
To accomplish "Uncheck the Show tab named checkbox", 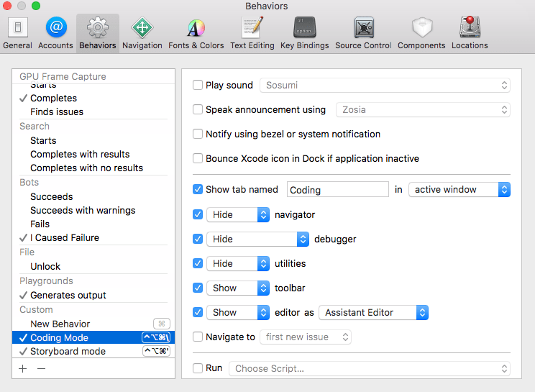I will [x=198, y=190].
